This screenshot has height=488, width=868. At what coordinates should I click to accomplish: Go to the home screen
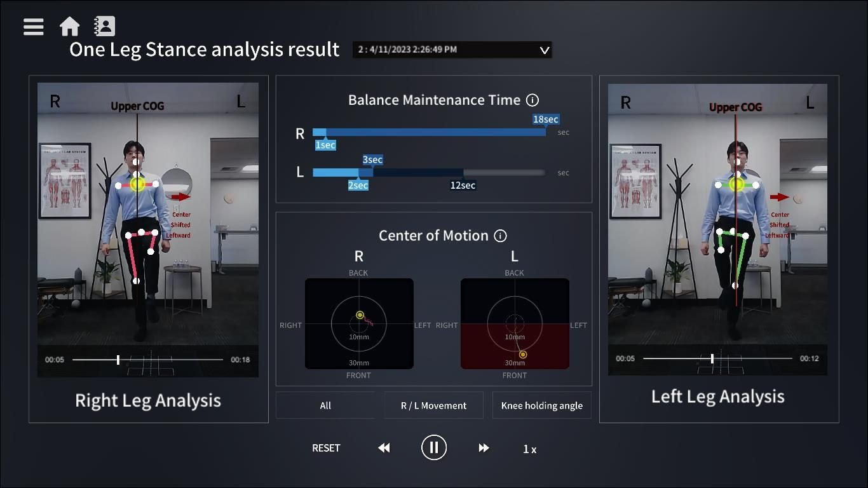70,26
